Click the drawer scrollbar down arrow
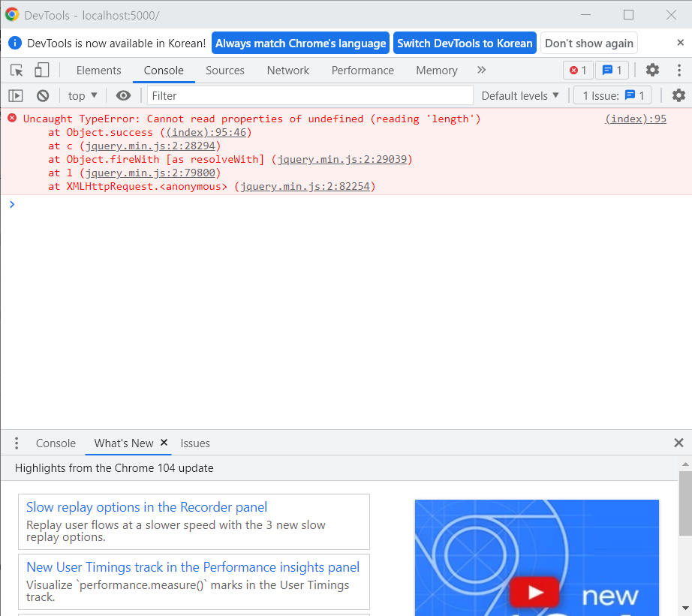This screenshot has width=692, height=616. pos(685,608)
